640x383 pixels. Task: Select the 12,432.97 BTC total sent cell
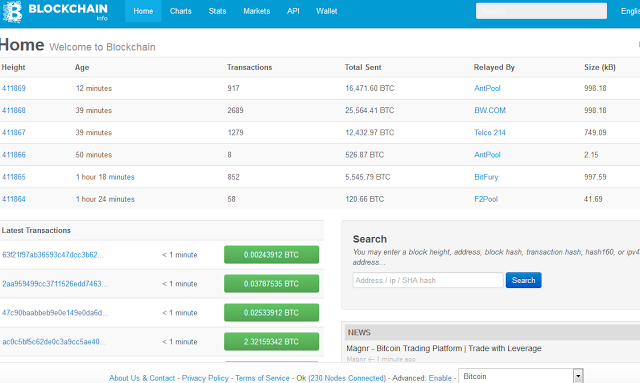[x=370, y=132]
